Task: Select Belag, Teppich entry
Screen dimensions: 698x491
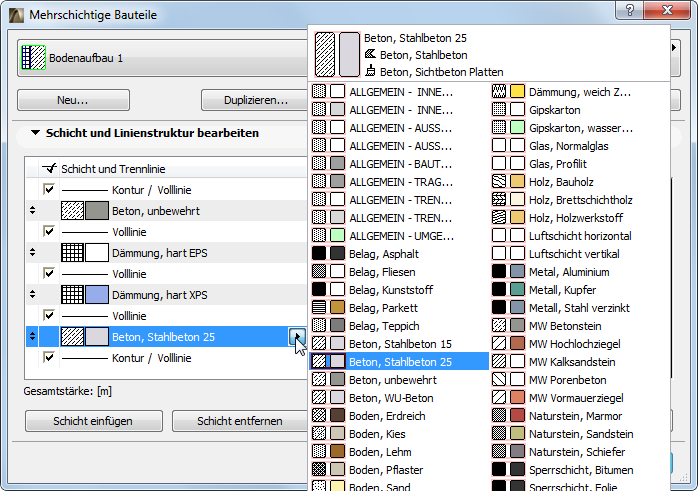Action: 400,325
